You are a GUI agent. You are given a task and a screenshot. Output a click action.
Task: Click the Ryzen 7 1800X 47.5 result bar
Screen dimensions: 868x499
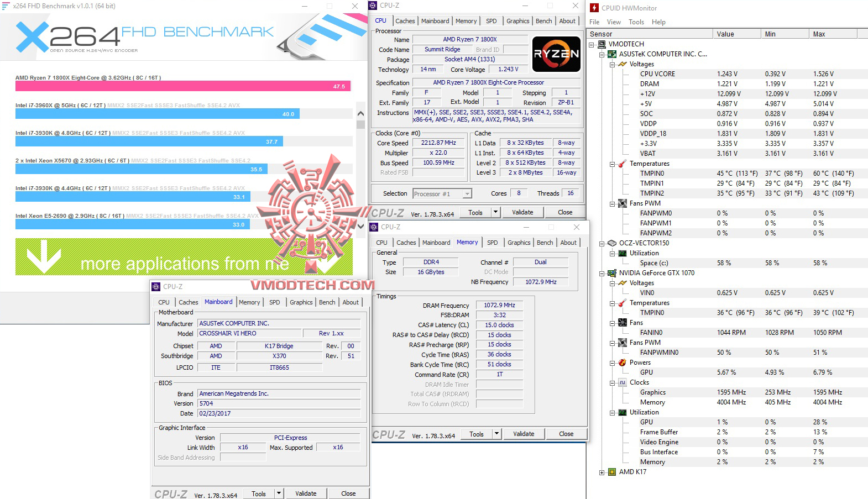point(183,86)
